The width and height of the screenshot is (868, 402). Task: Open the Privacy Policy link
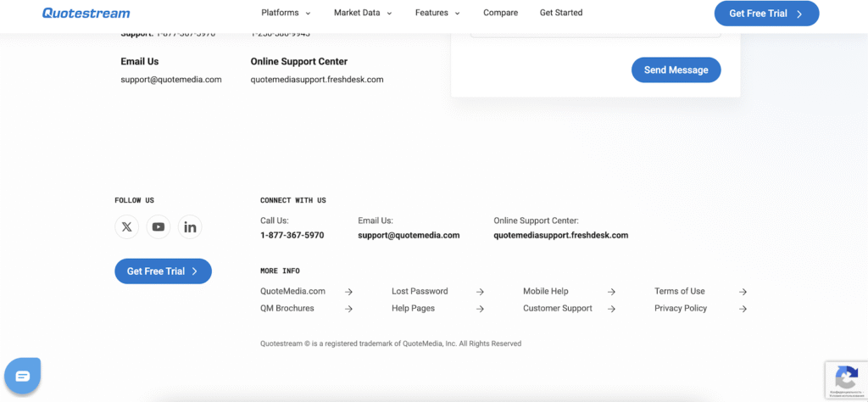[681, 309]
